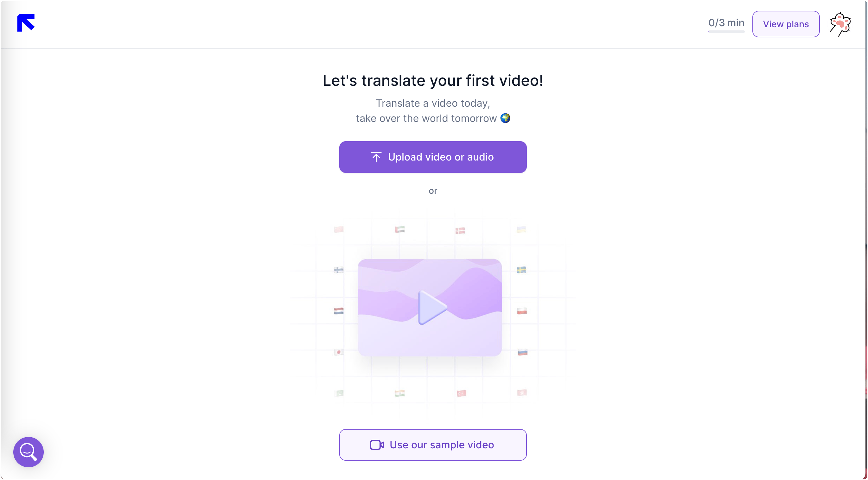The image size is (868, 480).
Task: Click the Denmark flag icon
Action: (x=460, y=231)
